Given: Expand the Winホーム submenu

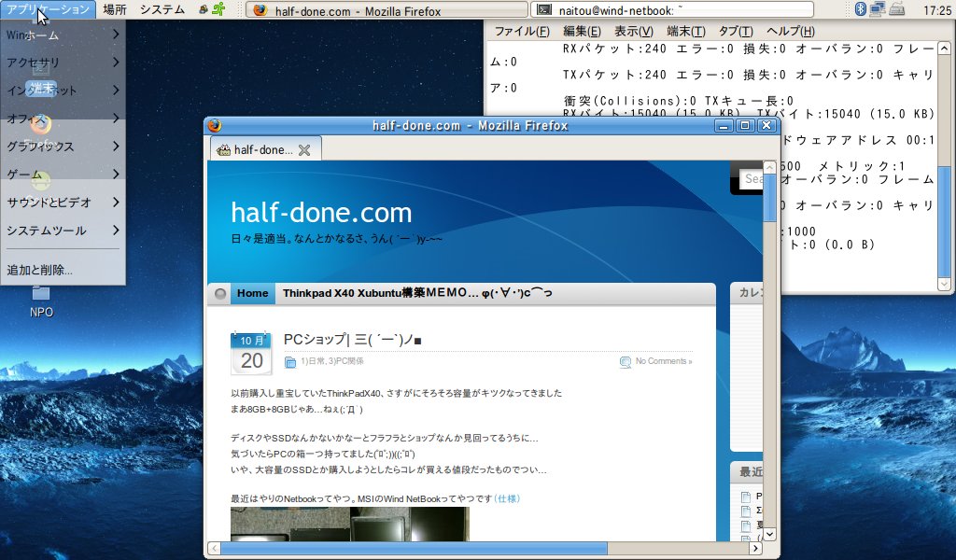Looking at the screenshot, I should click(63, 35).
